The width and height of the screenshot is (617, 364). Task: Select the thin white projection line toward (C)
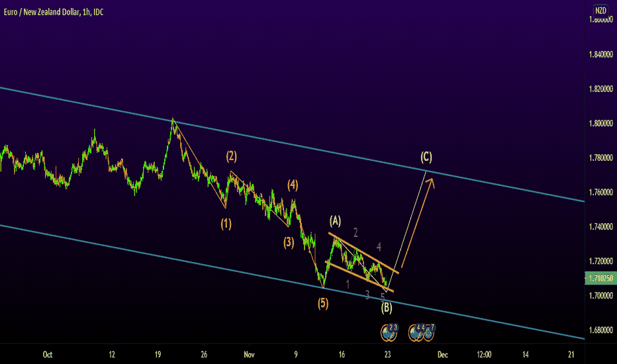pyautogui.click(x=406, y=230)
